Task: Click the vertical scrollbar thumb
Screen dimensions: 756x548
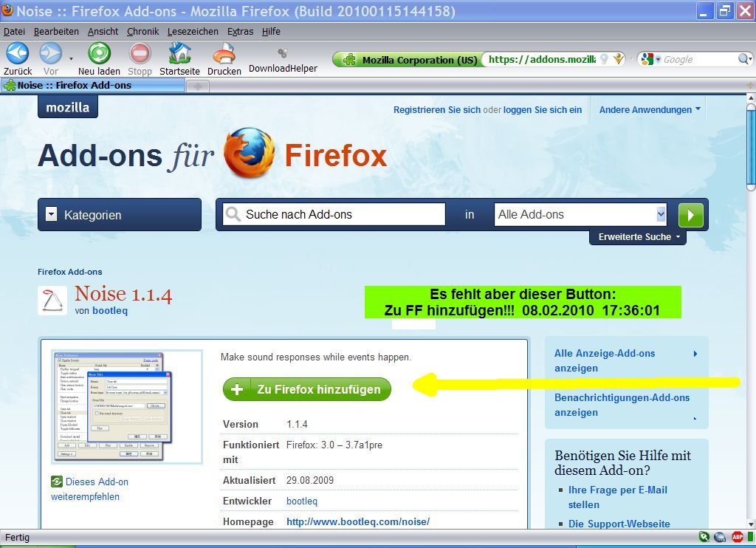Action: (751, 147)
